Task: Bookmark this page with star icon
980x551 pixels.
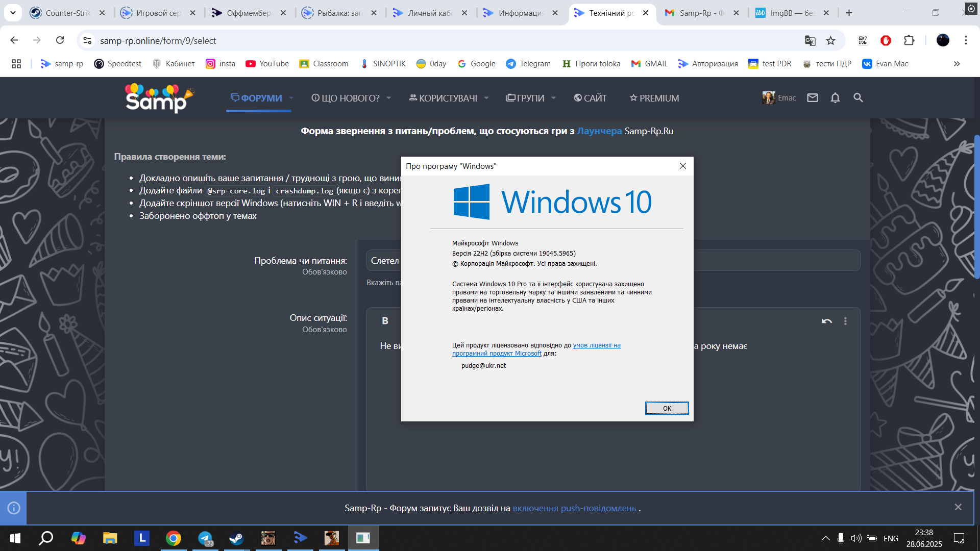Action: [831, 40]
